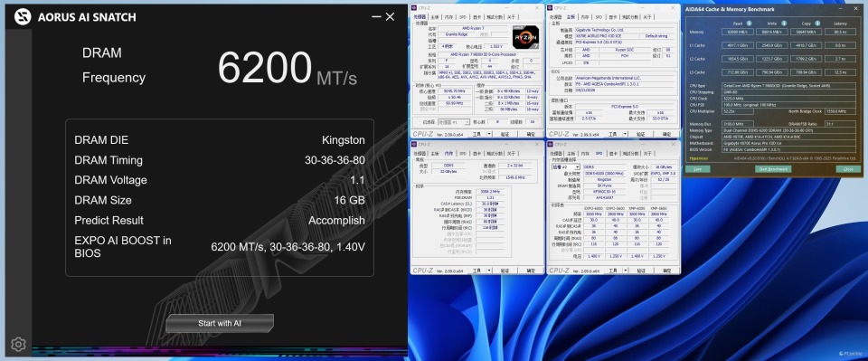Click the 32 GBytes size field in CPU-Z memory window

(448, 172)
